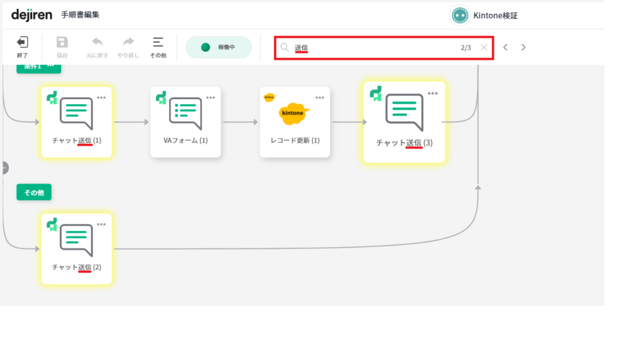Click the Kintone検証 name text
This screenshot has width=644, height=338.
(496, 16)
